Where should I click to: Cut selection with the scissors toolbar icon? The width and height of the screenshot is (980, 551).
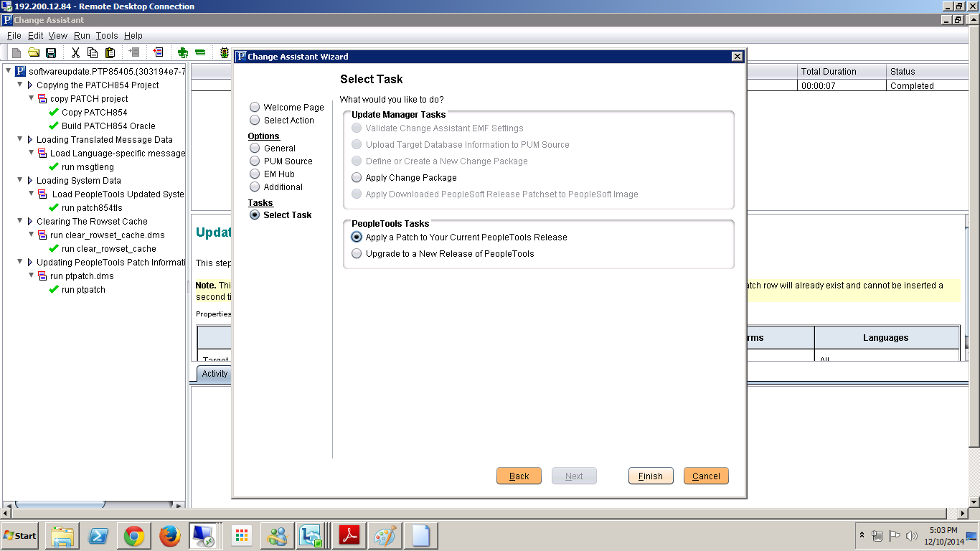(x=75, y=52)
